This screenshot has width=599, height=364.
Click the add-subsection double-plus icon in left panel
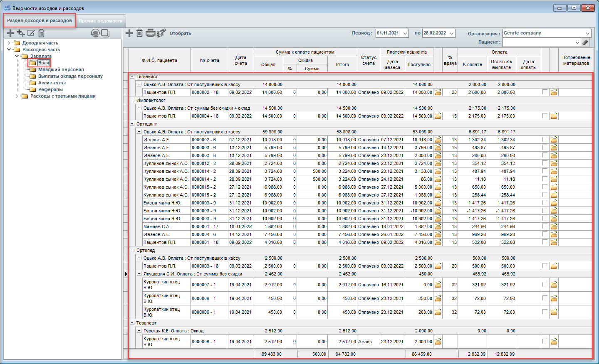[x=21, y=33]
